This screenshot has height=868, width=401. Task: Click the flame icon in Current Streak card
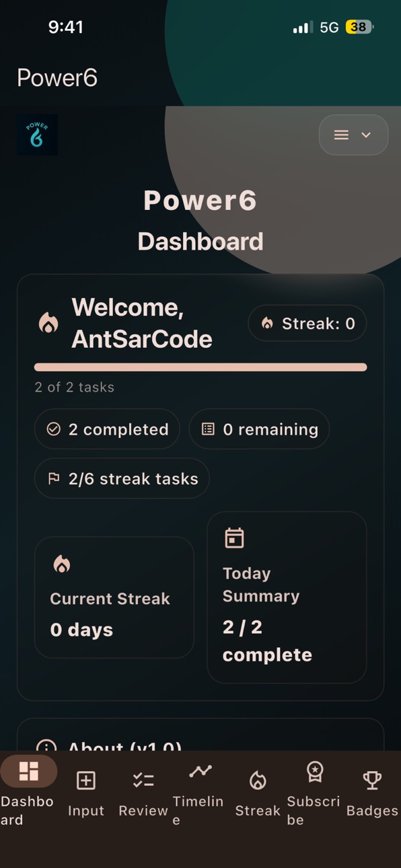click(x=61, y=563)
